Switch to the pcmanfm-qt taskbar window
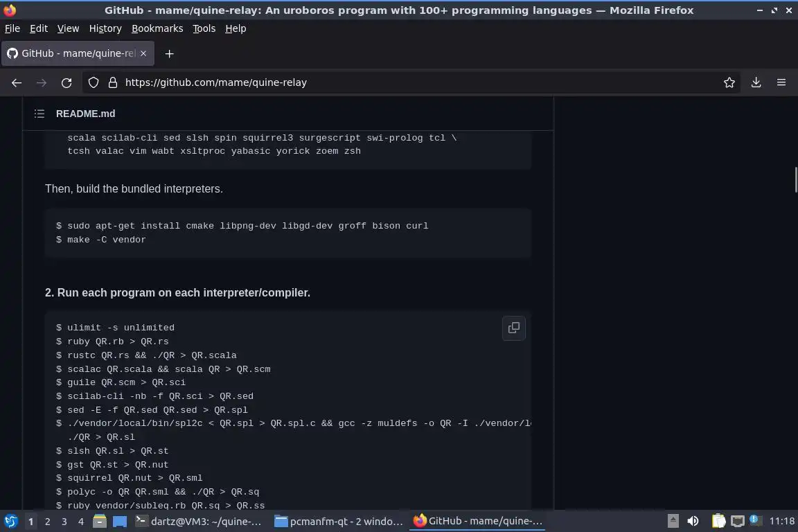798x532 pixels. point(339,522)
